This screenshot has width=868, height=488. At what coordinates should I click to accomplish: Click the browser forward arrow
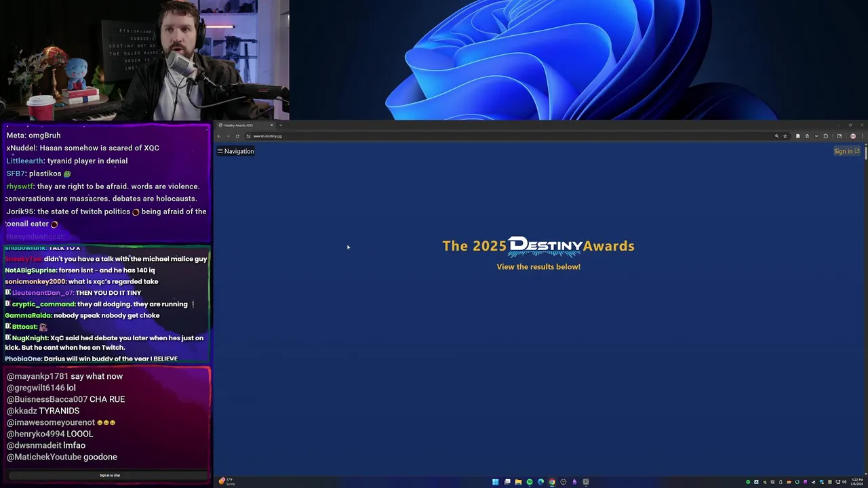[x=228, y=136]
